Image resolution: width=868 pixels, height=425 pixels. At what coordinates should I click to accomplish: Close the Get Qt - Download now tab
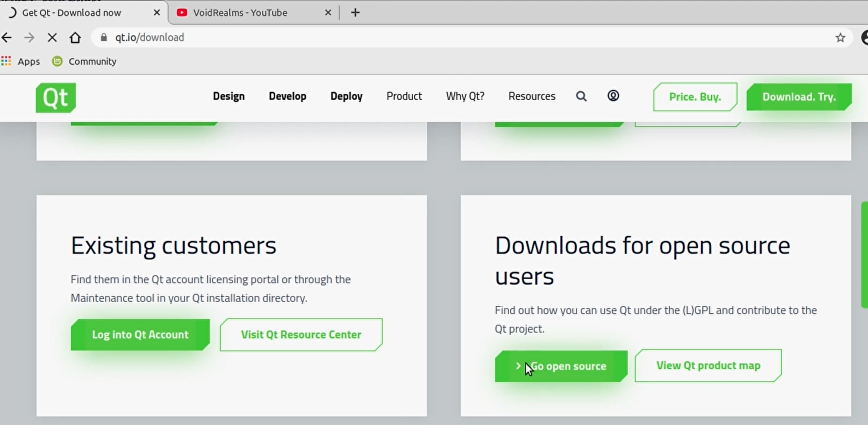coord(157,12)
